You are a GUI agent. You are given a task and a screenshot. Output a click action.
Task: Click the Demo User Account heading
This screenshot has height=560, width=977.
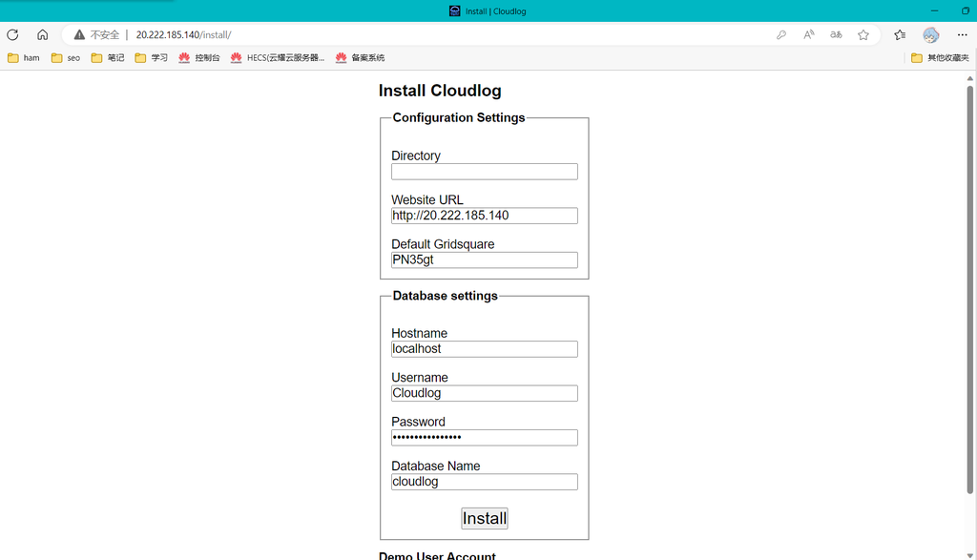pyautogui.click(x=437, y=555)
